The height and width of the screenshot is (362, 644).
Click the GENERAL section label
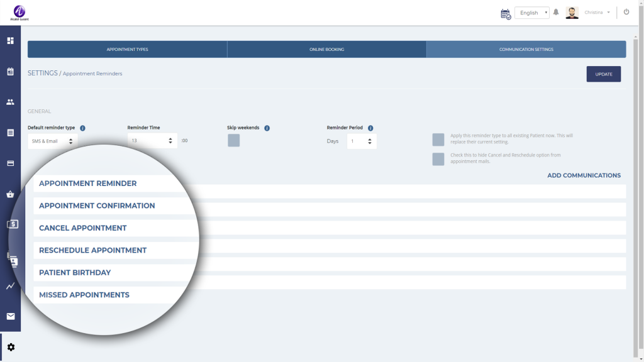(x=40, y=111)
